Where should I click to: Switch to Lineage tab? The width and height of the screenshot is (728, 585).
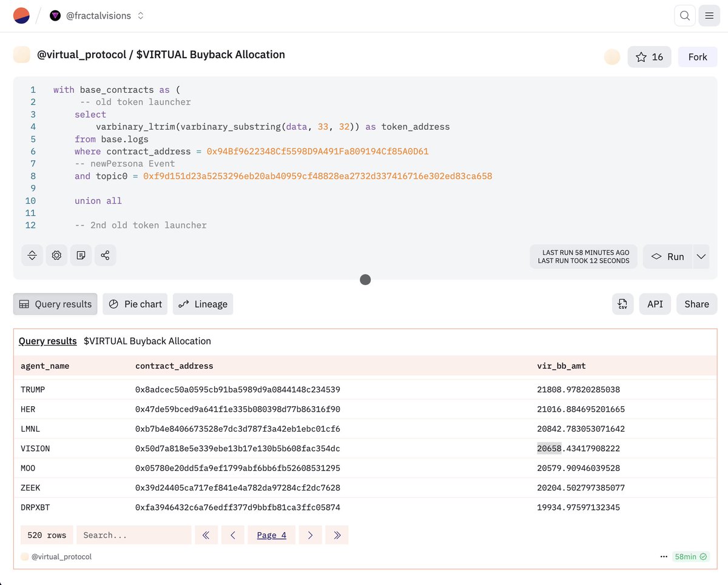(x=203, y=304)
